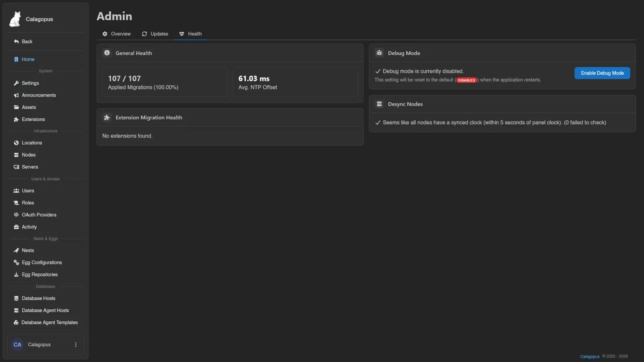Click the Nodes server icon

tap(17, 155)
